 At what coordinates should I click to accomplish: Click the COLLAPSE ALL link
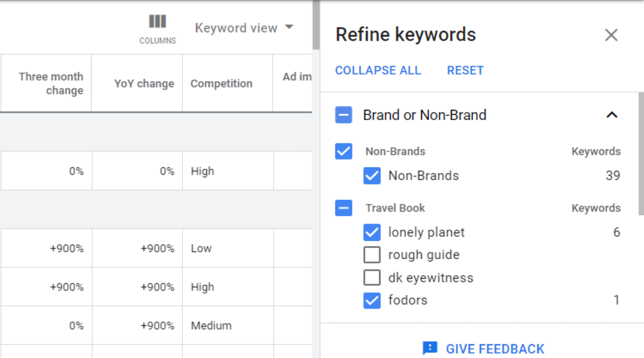378,70
